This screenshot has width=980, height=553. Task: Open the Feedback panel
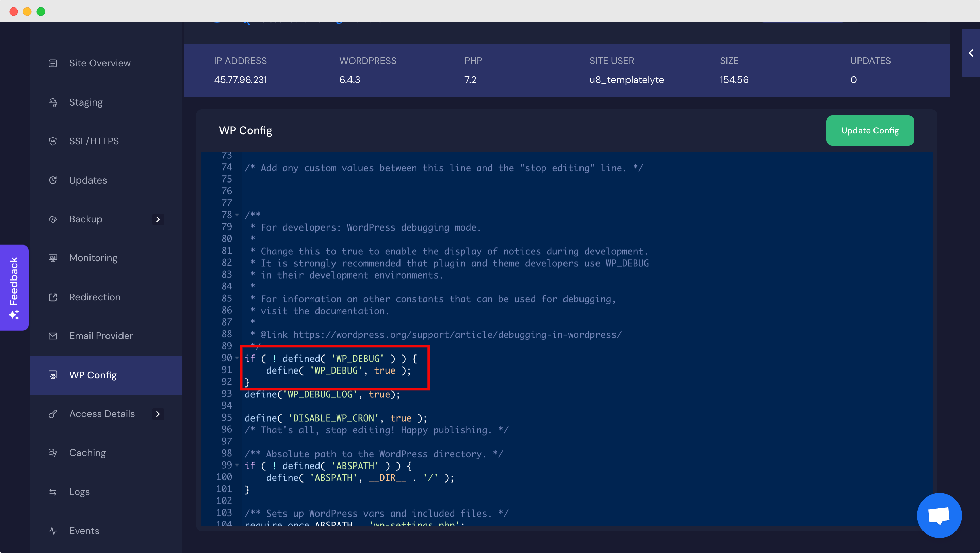14,287
